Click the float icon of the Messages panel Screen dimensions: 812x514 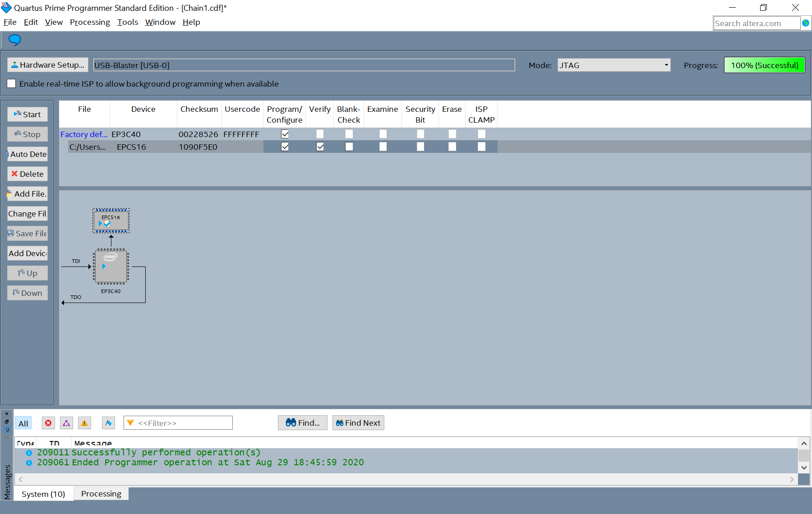pyautogui.click(x=7, y=422)
